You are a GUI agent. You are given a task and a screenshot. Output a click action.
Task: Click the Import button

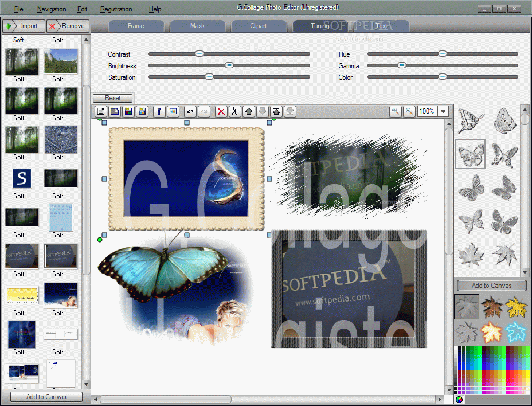point(24,26)
